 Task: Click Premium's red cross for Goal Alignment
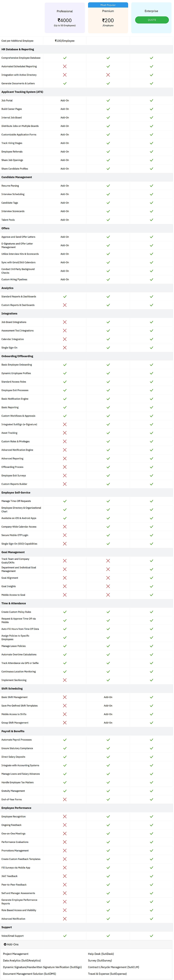(x=108, y=578)
